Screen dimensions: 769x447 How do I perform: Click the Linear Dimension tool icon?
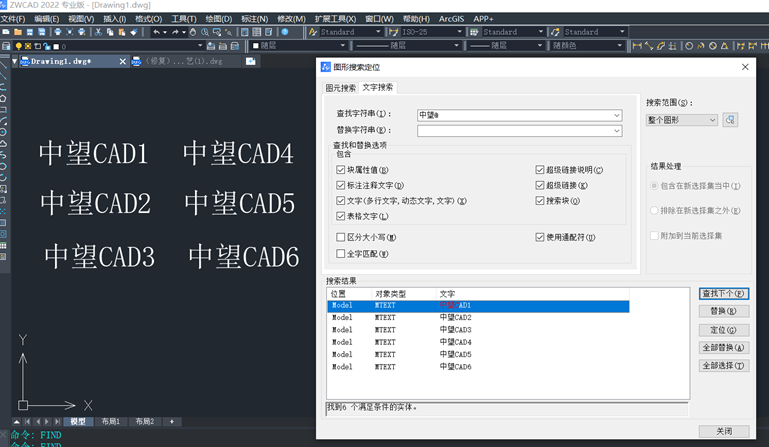[637, 46]
